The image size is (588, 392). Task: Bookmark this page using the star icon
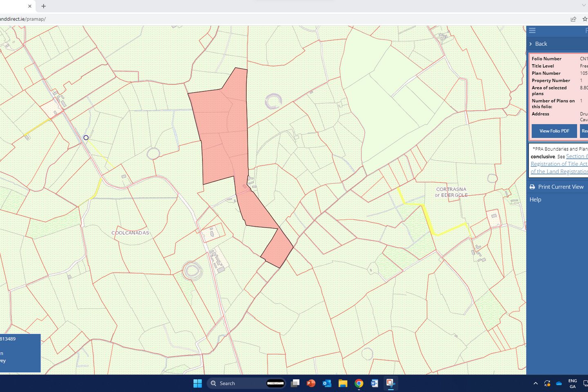[586, 19]
